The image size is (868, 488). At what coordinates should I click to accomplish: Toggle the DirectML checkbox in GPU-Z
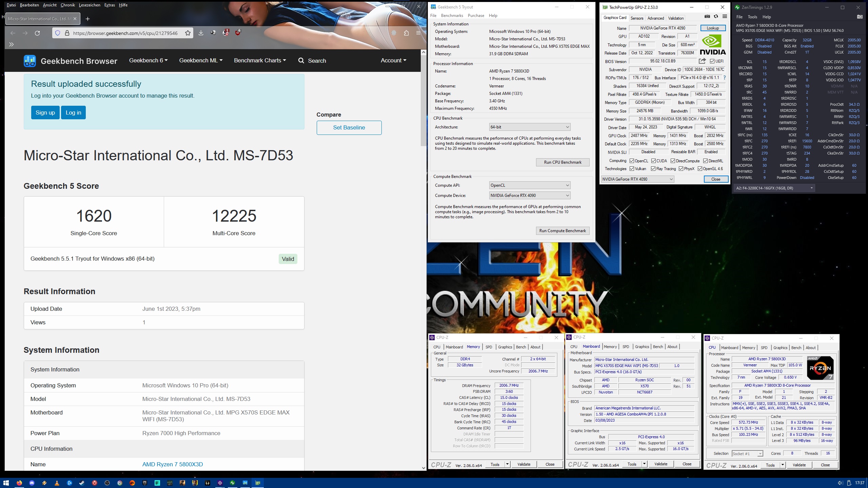706,161
